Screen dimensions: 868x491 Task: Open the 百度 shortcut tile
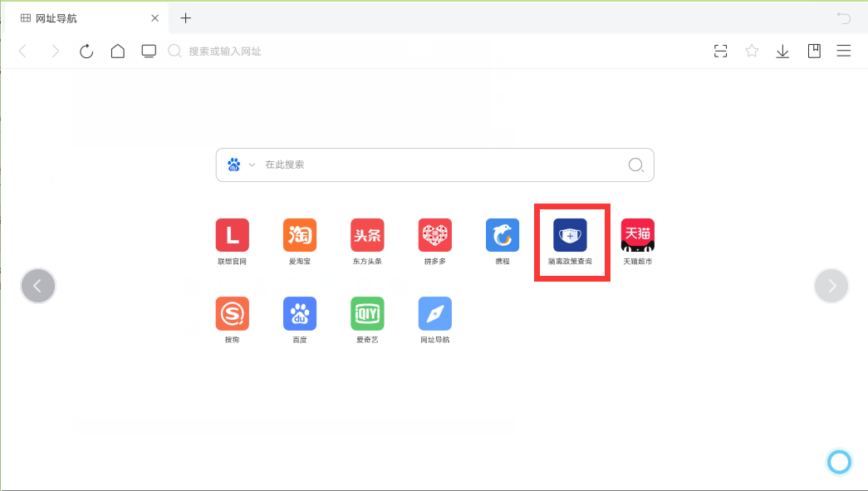[x=300, y=320]
